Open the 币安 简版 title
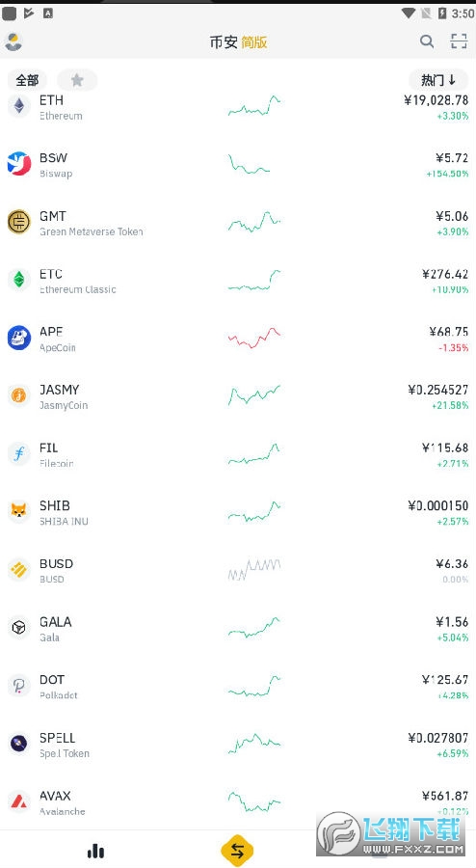Viewport: 476px width, 868px height. click(x=238, y=42)
